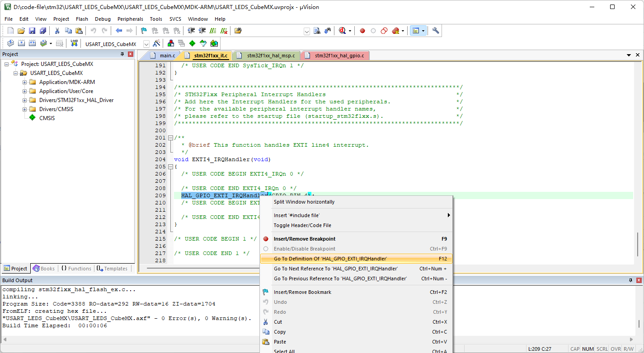Open Options for Target magic wand icon
The height and width of the screenshot is (353, 644).
click(156, 43)
